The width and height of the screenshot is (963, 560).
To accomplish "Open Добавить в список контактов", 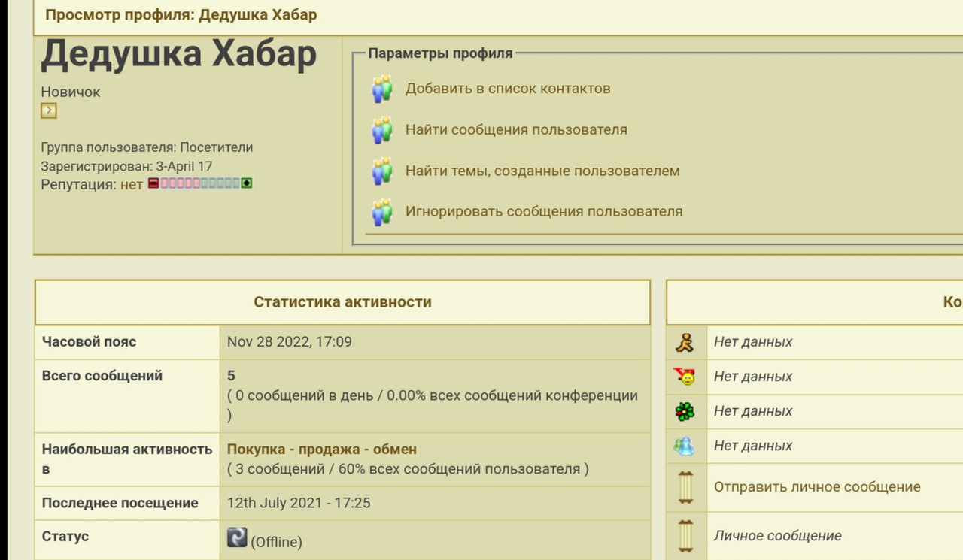I will (x=507, y=88).
